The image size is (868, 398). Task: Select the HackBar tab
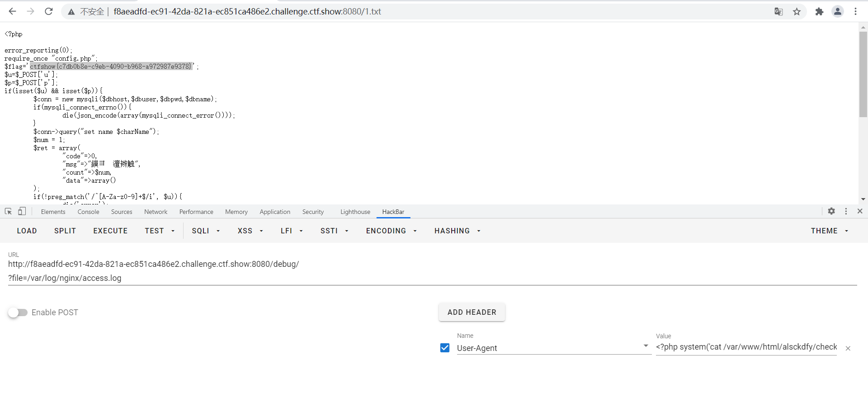click(x=393, y=212)
